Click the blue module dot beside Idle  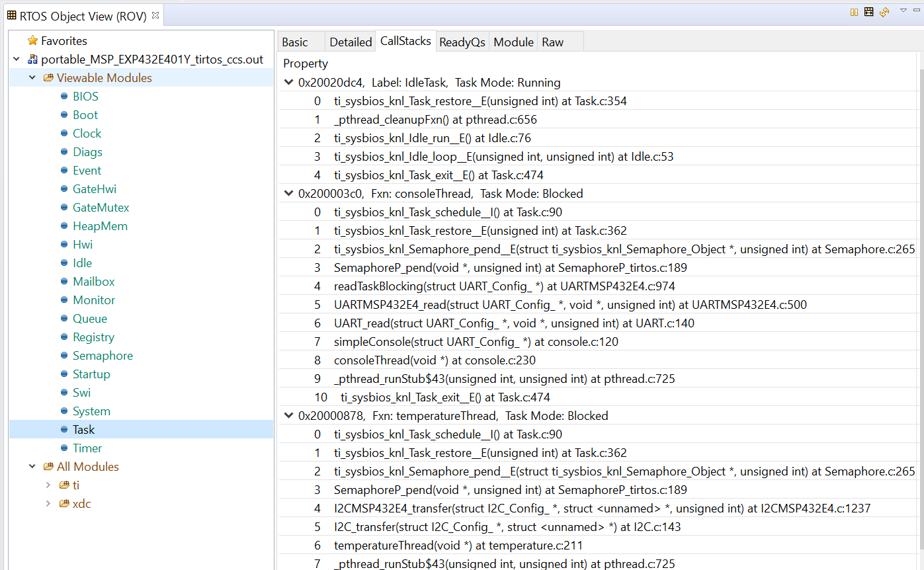[64, 263]
